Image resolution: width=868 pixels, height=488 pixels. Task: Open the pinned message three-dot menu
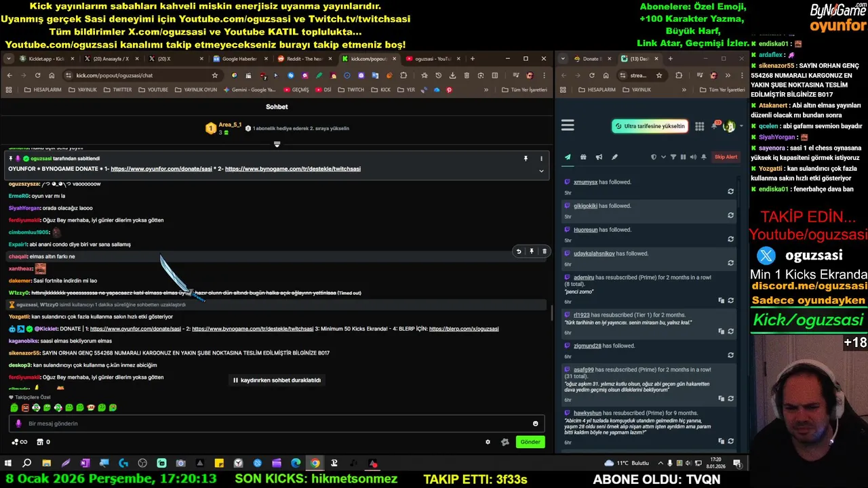click(x=541, y=159)
